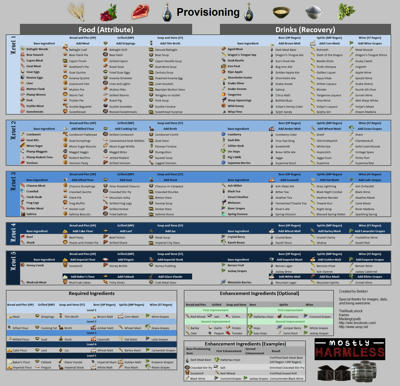This screenshot has height=386, width=400.
Task: Click the bottle icon left of Provisioning
Action: click(x=167, y=13)
